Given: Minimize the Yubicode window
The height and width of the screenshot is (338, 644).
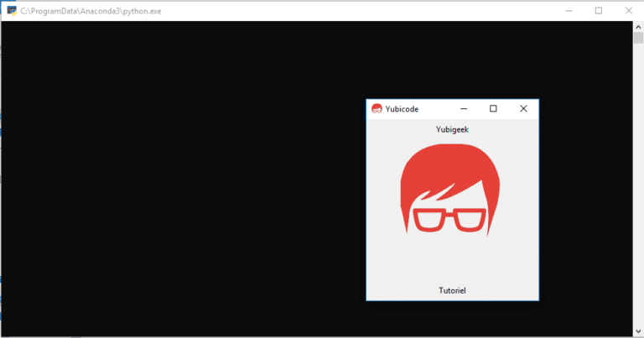Looking at the screenshot, I should click(464, 109).
